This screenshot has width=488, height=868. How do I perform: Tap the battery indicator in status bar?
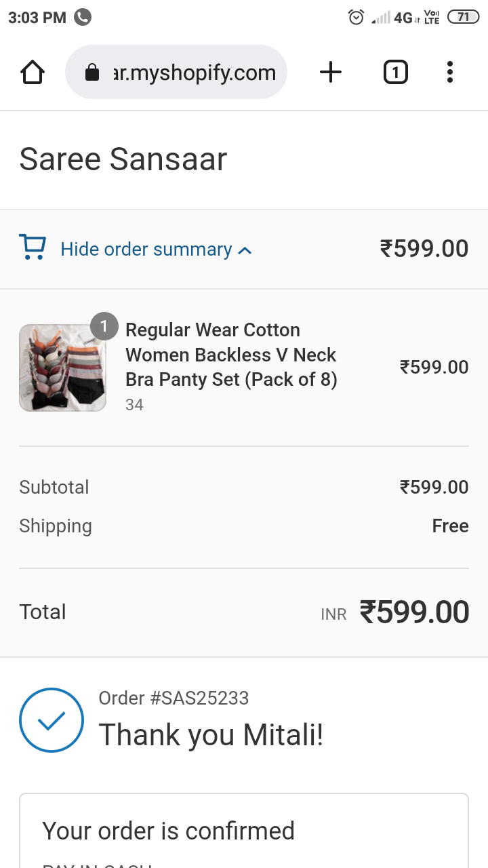[x=464, y=18]
